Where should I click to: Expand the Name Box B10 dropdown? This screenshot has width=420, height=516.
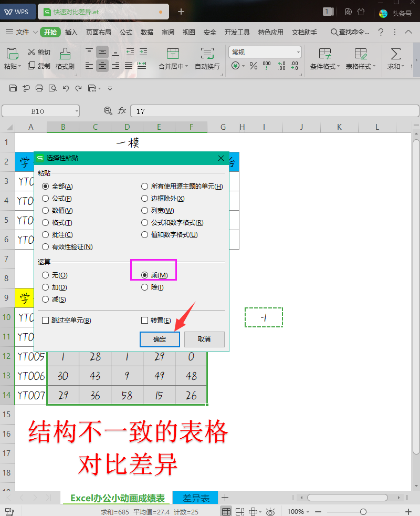[x=77, y=111]
